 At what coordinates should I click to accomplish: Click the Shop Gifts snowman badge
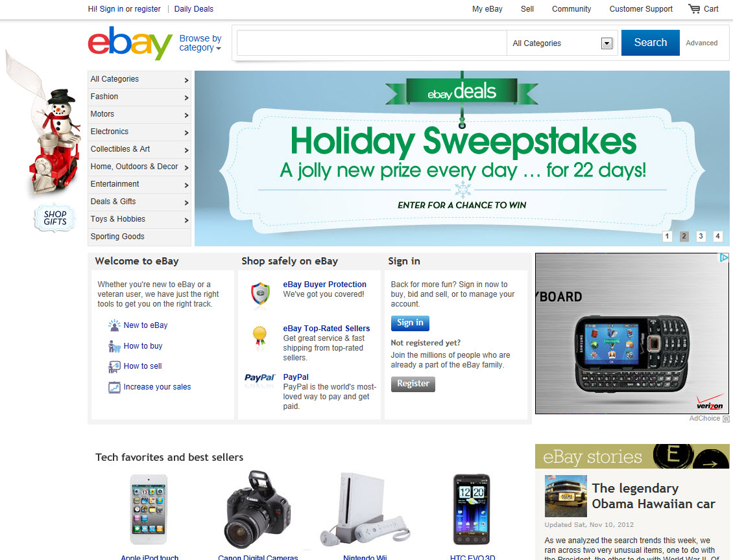(54, 218)
